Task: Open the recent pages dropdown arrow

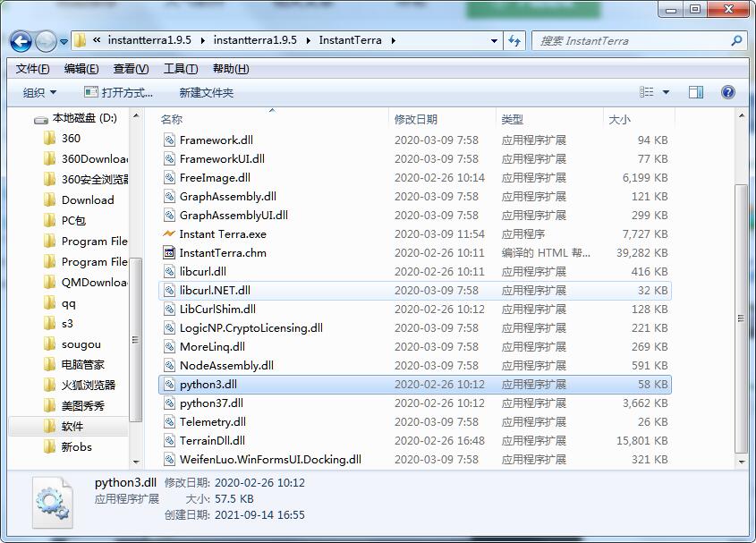Action: (64, 42)
